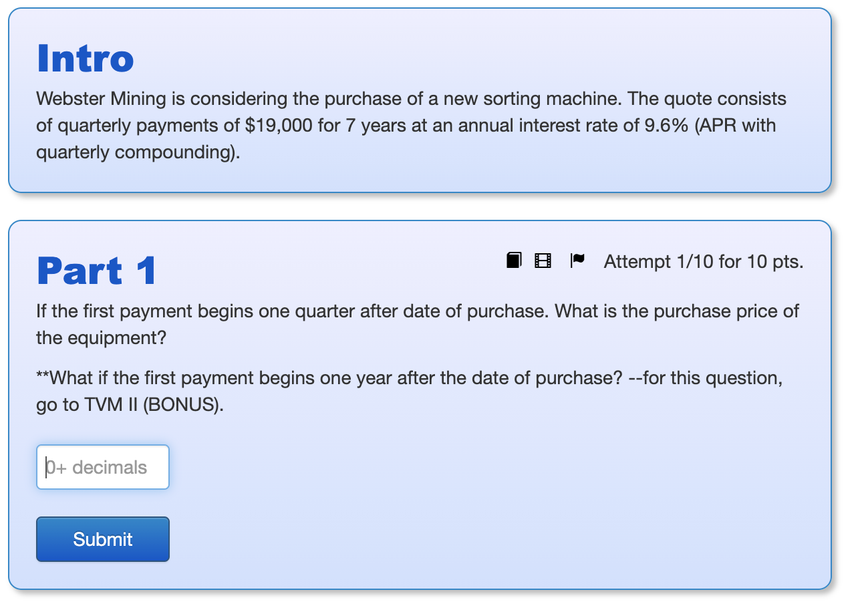Viewport: 866px width, 616px height.
Task: Click the Part 1 heading
Action: 97,271
